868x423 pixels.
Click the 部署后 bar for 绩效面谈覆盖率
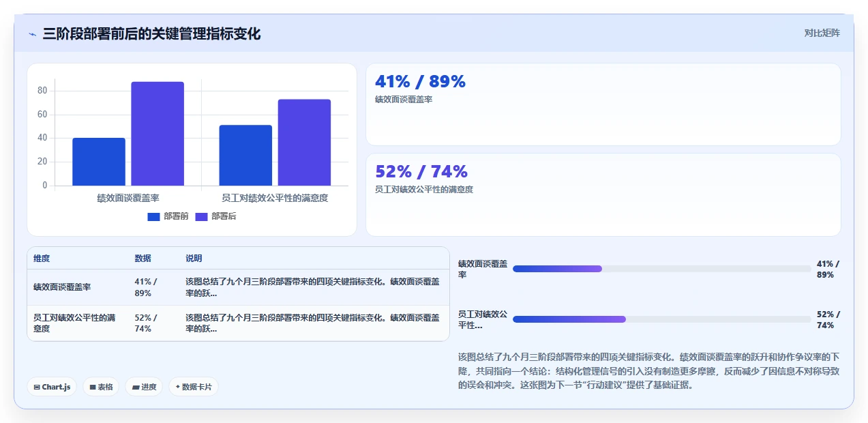[x=158, y=134]
